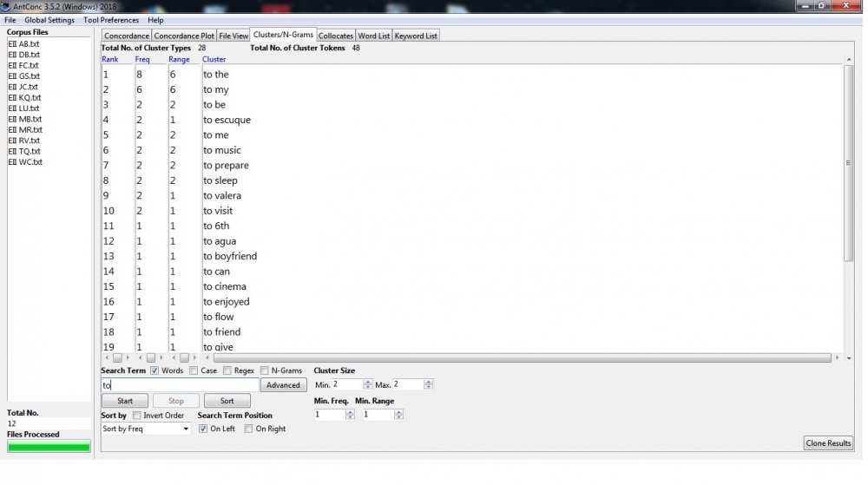The height and width of the screenshot is (485, 868).
Task: Switch to the File View tab
Action: point(233,36)
